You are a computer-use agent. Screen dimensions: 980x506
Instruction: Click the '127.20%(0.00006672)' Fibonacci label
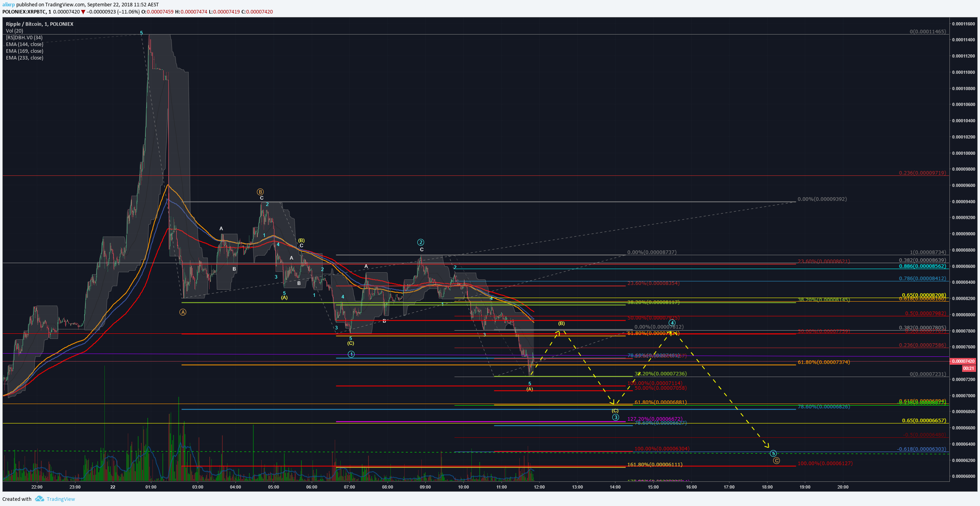click(x=655, y=419)
